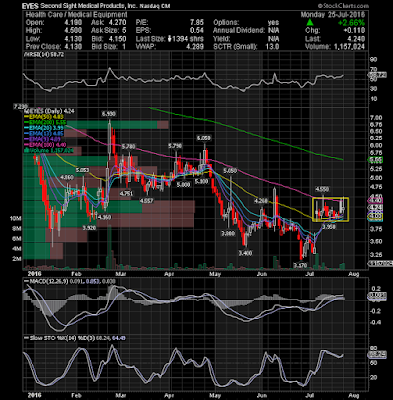Click the 10M volume axis label

(16, 219)
